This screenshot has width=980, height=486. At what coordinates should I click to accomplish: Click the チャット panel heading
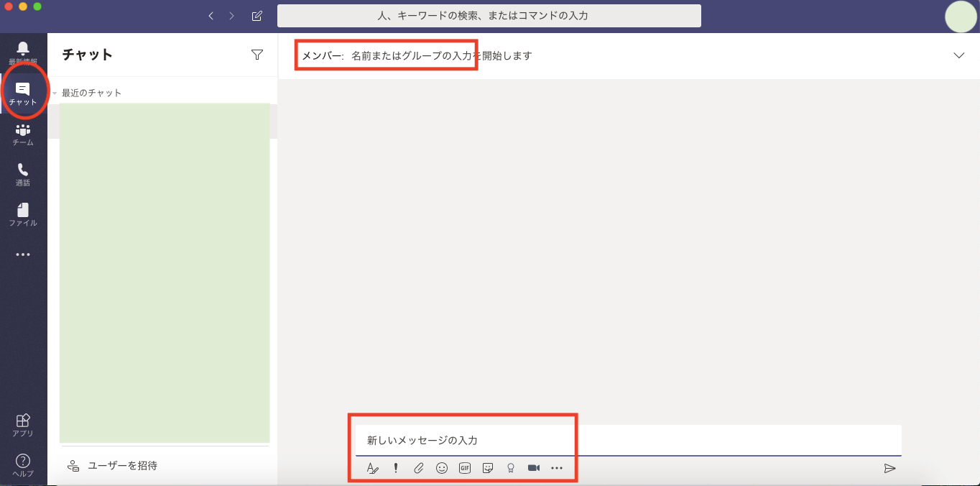pyautogui.click(x=88, y=55)
